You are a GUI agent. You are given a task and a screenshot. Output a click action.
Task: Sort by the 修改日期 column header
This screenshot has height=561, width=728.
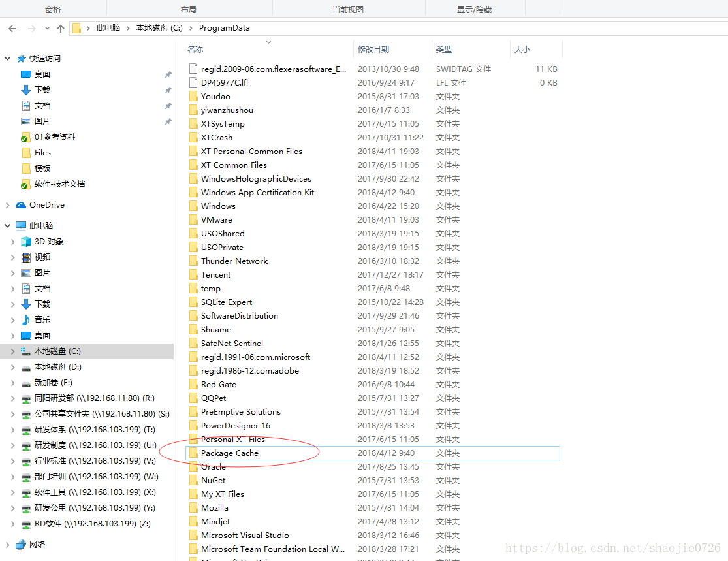(373, 49)
